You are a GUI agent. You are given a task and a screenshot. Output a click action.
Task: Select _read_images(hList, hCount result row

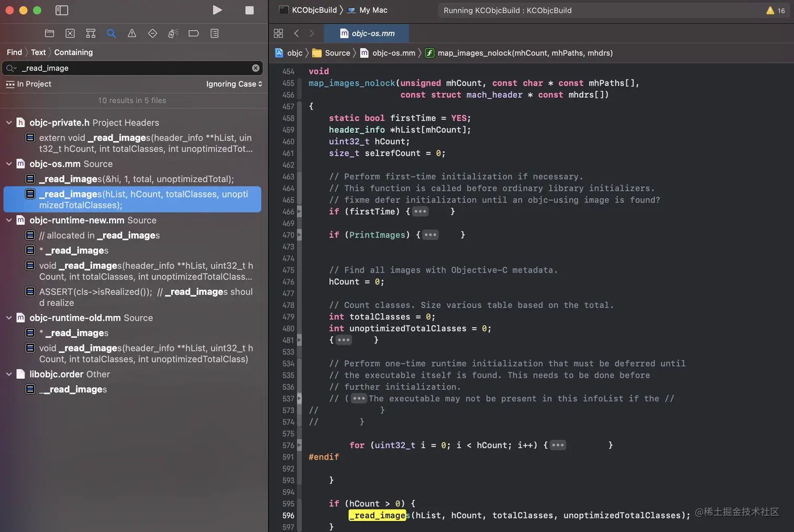[132, 200]
